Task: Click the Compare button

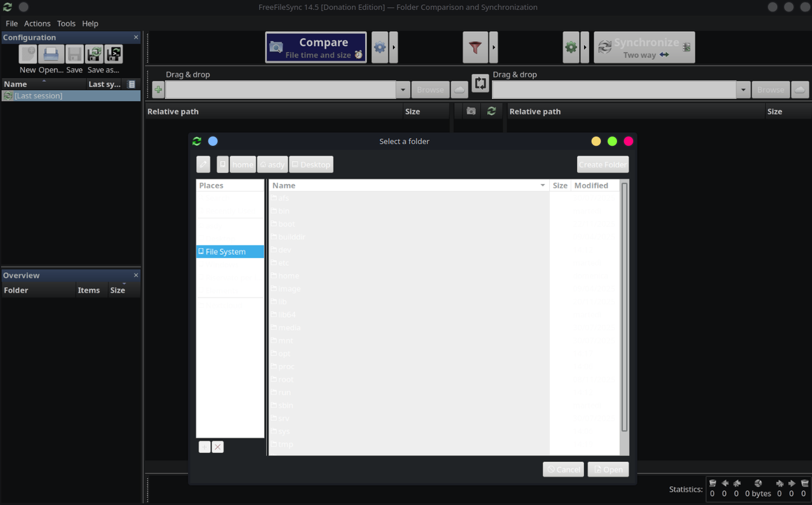Action: click(316, 48)
